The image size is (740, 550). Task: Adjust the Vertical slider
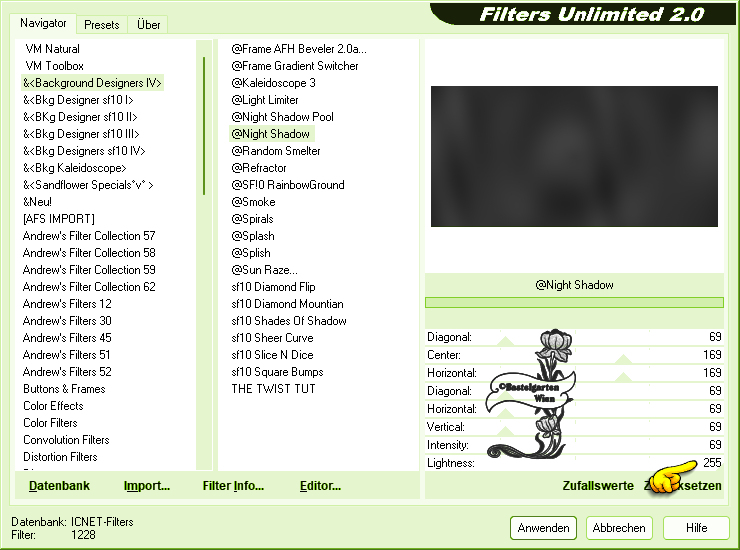[574, 427]
